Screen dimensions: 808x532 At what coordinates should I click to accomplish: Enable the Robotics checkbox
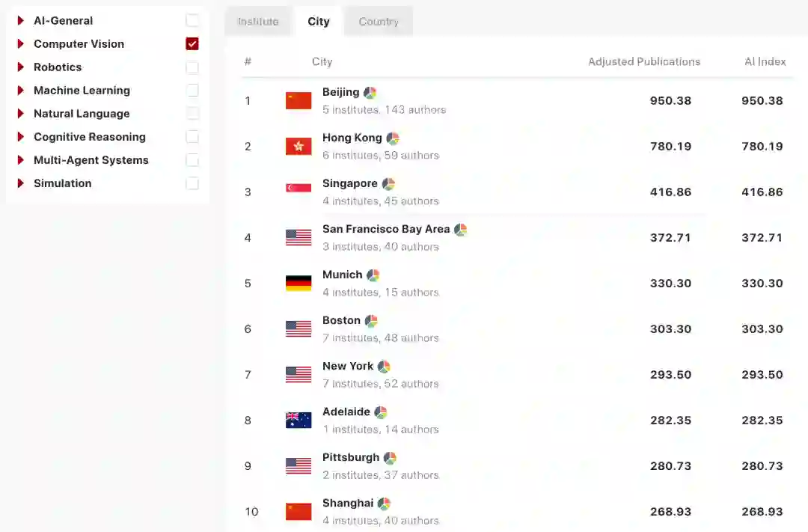point(192,67)
